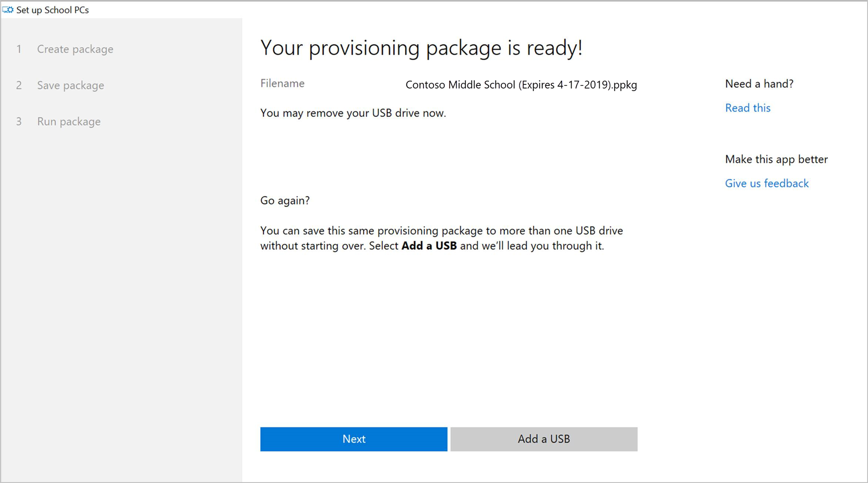This screenshot has height=483, width=868.
Task: Open the Give us feedback link
Action: pyautogui.click(x=766, y=183)
